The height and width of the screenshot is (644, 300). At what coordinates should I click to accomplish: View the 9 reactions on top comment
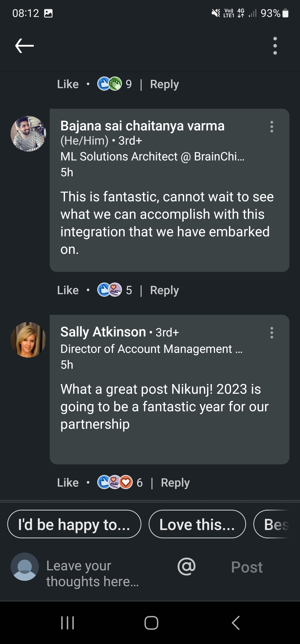click(114, 84)
